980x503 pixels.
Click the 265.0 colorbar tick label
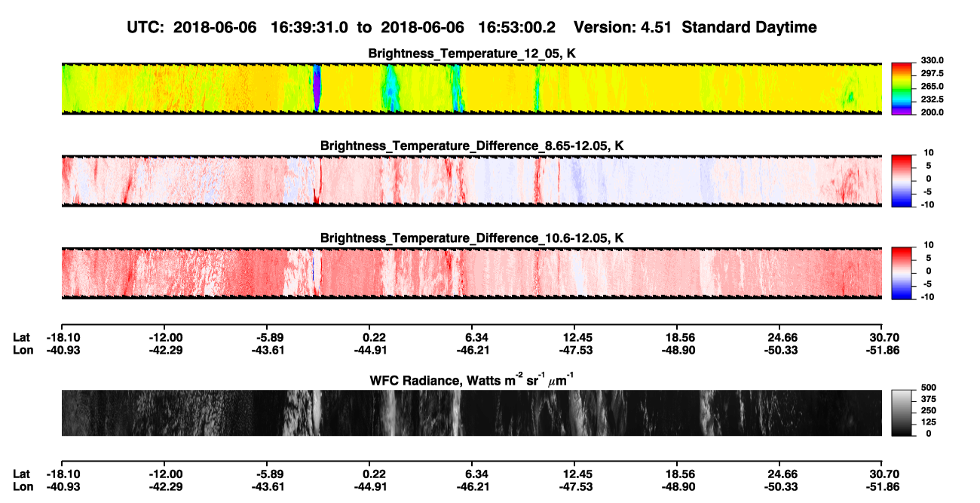(x=932, y=87)
